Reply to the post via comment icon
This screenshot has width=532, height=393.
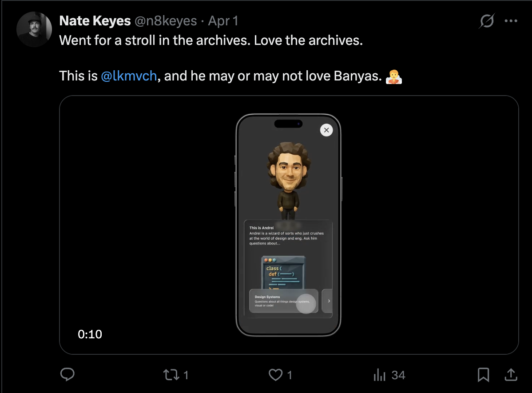(x=67, y=375)
